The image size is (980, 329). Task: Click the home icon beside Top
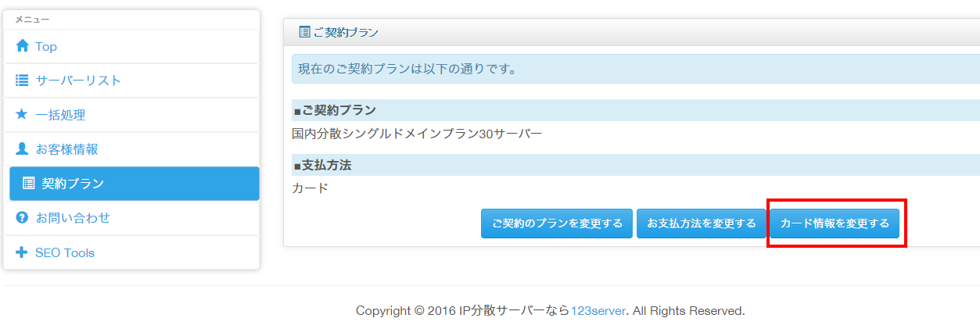(x=22, y=46)
